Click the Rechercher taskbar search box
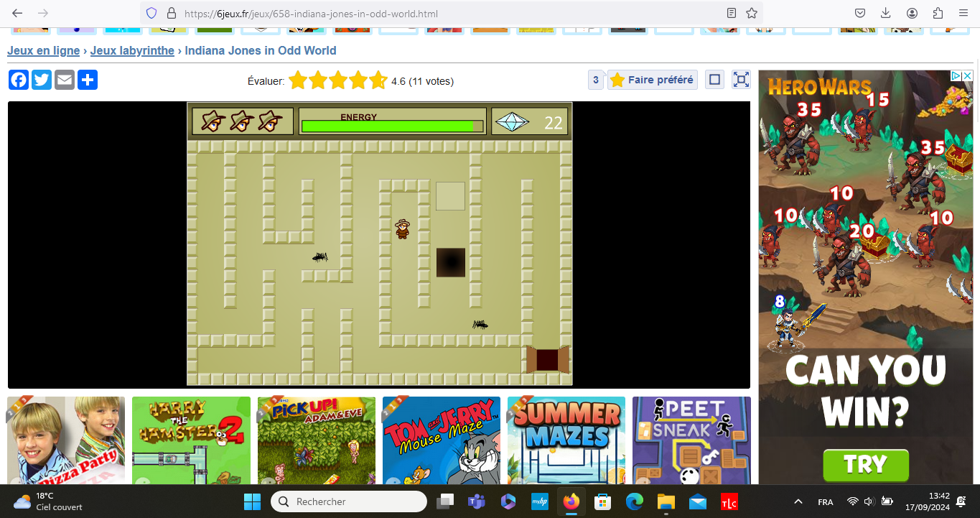The image size is (980, 518). point(349,501)
